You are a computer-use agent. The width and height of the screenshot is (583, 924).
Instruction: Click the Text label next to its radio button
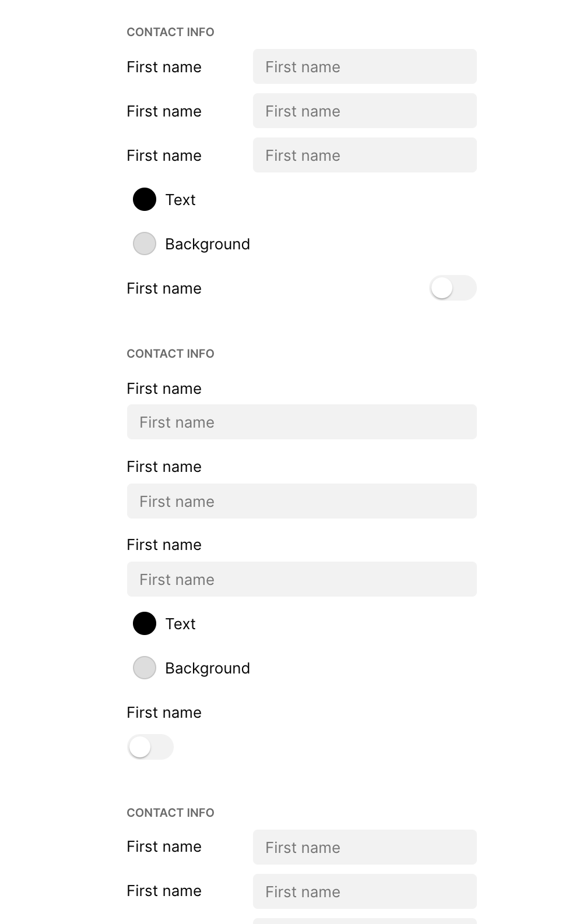[181, 200]
